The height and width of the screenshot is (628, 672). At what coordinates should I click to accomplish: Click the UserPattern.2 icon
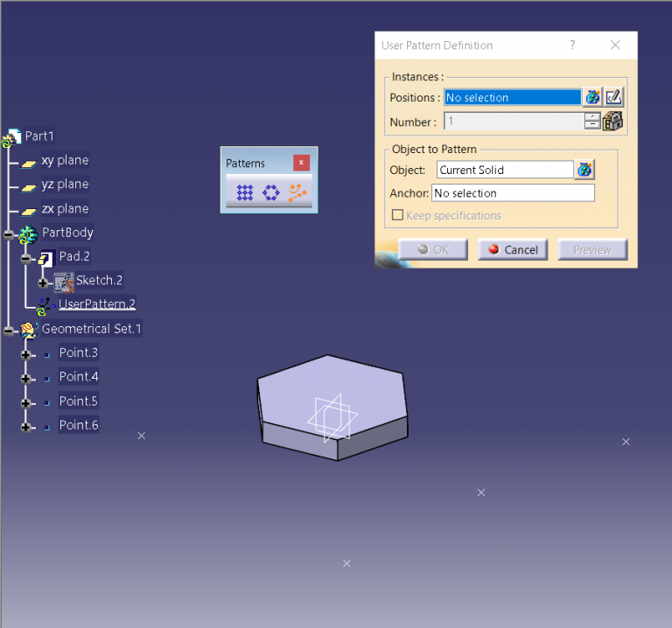point(45,307)
